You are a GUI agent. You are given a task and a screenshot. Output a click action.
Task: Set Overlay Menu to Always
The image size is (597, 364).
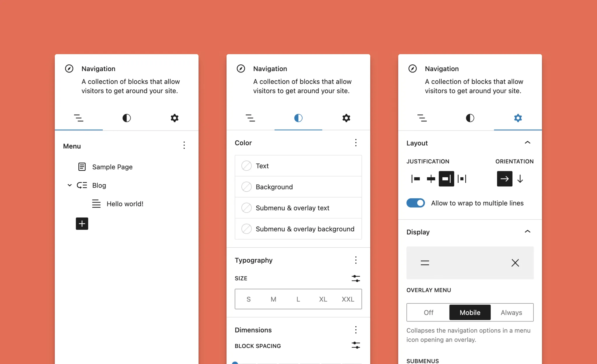(x=511, y=312)
